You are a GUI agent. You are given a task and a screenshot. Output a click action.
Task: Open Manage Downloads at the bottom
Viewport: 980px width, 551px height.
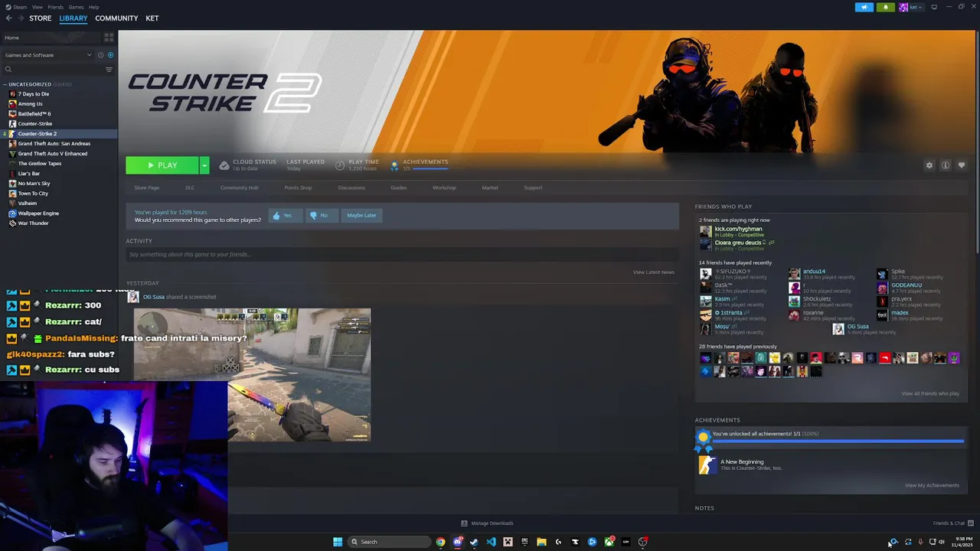487,523
